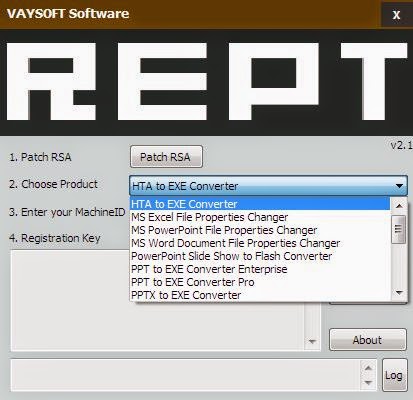Click the up arrow beside log field
Viewport: 413px width, 400px height.
[368, 368]
